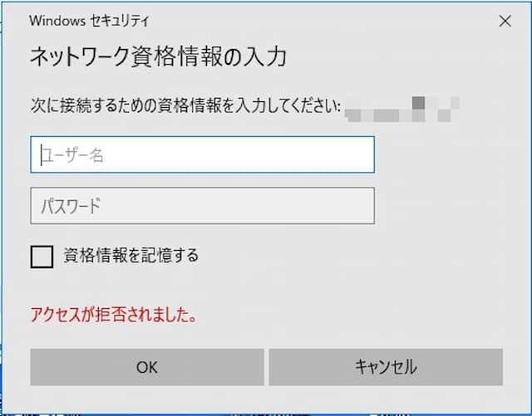Select the パスワード input field
The image size is (532, 416).
click(203, 206)
